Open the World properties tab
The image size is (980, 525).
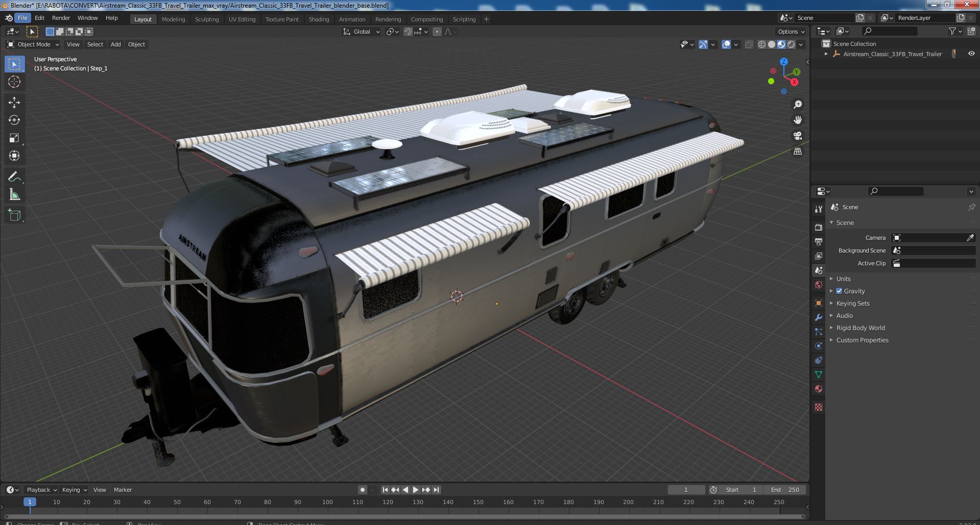coord(819,285)
